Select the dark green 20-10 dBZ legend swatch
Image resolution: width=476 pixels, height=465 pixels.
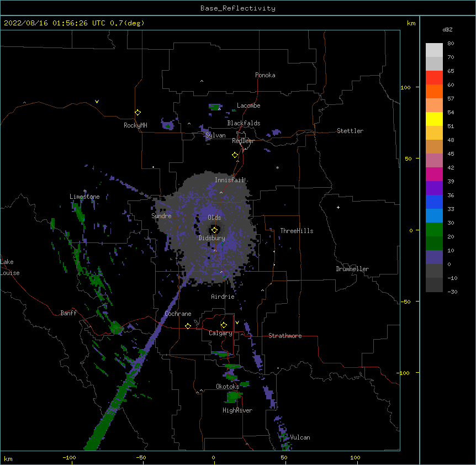pyautogui.click(x=434, y=244)
